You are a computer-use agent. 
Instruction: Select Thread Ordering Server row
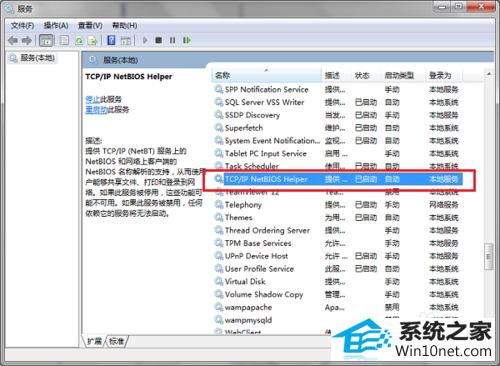click(x=337, y=230)
